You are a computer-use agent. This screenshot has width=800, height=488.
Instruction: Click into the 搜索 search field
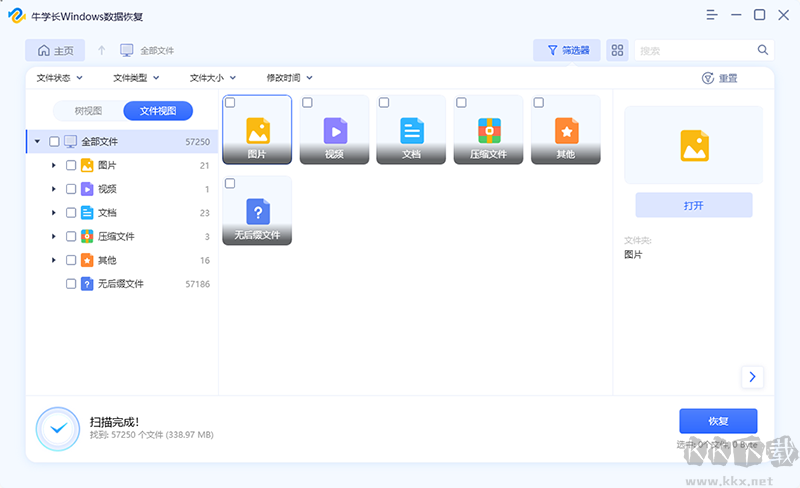point(695,50)
